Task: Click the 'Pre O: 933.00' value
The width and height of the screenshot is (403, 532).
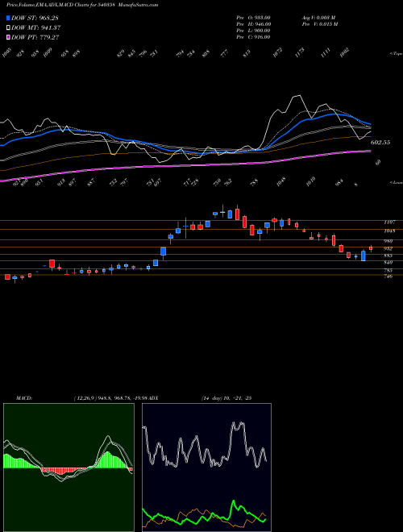Action: (253, 18)
